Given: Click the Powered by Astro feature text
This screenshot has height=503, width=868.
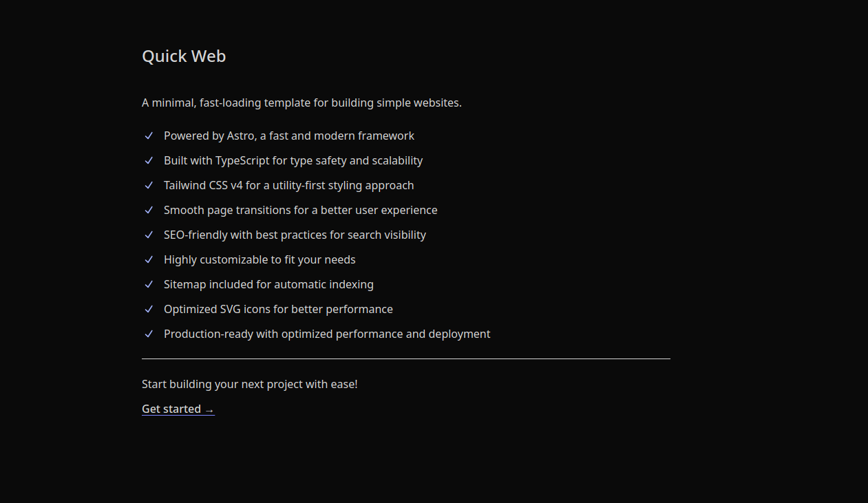Looking at the screenshot, I should (289, 136).
